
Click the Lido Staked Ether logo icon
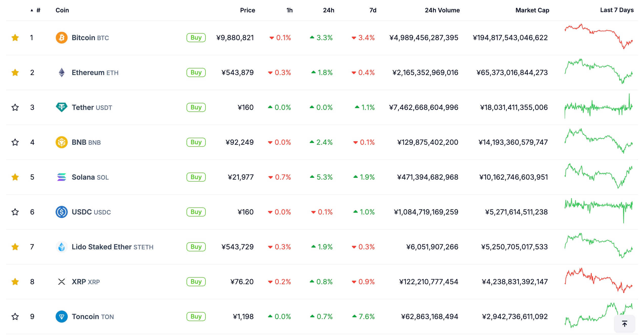pos(61,247)
